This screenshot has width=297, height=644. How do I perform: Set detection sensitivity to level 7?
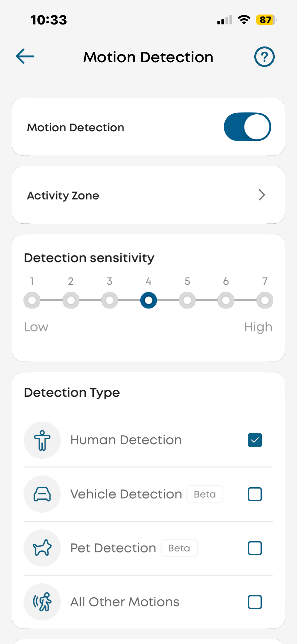pyautogui.click(x=265, y=300)
